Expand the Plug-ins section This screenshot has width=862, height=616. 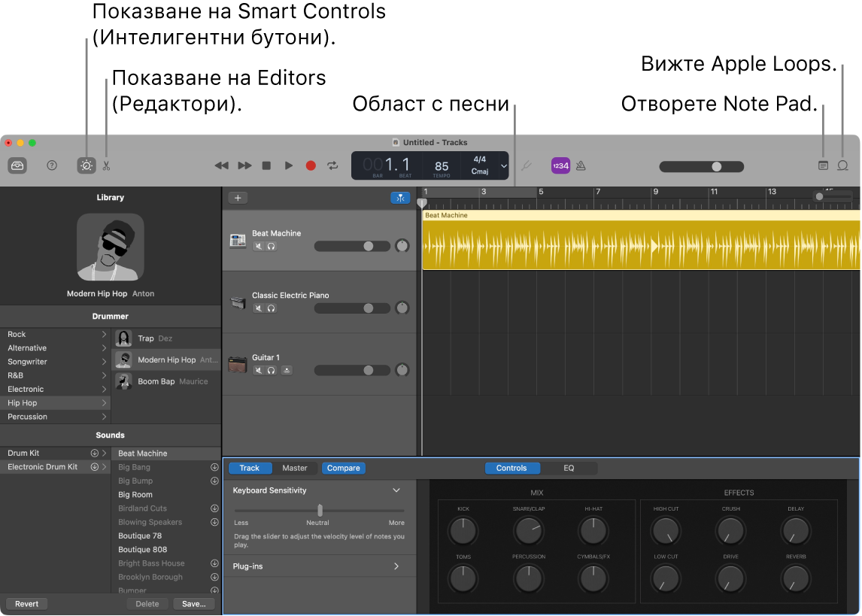(396, 566)
